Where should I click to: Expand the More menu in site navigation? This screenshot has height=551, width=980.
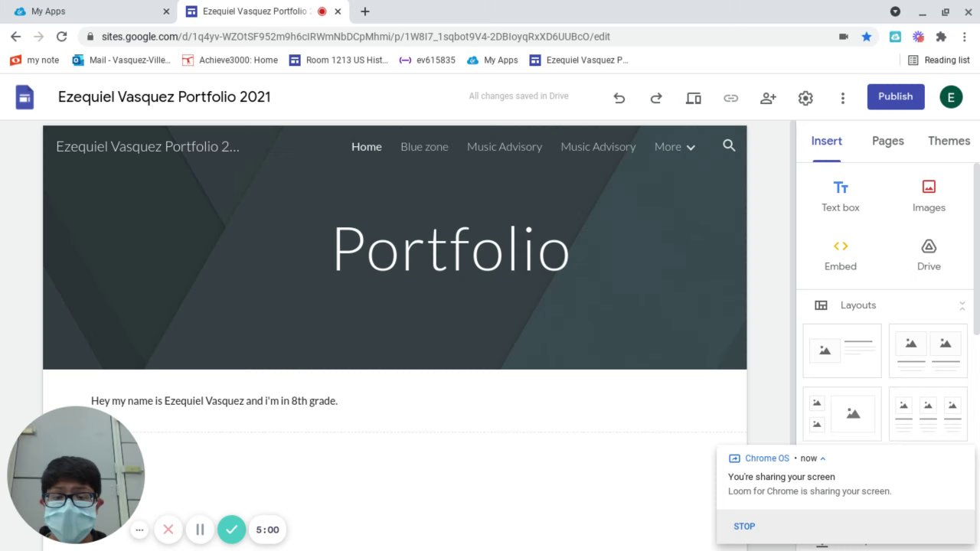point(675,147)
